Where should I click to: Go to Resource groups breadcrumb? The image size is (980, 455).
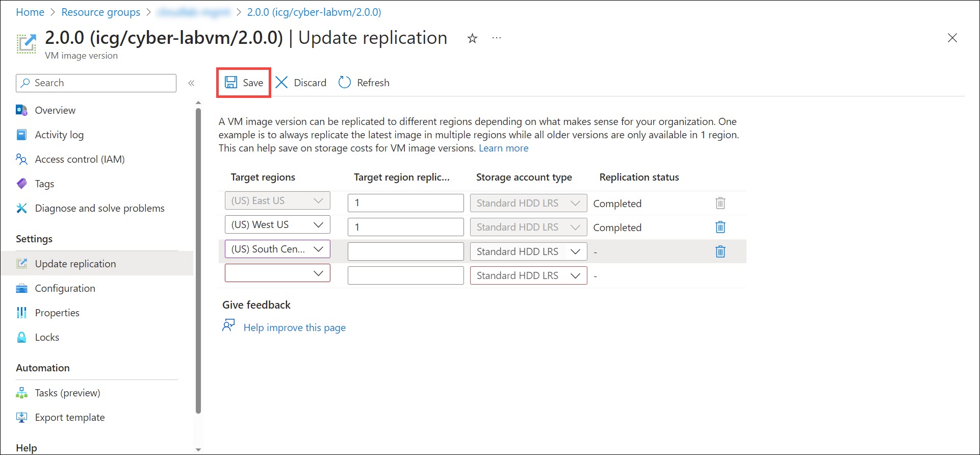[x=100, y=12]
